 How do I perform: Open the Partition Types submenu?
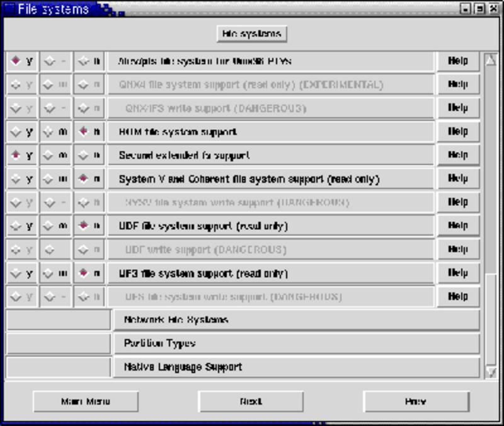[296, 343]
